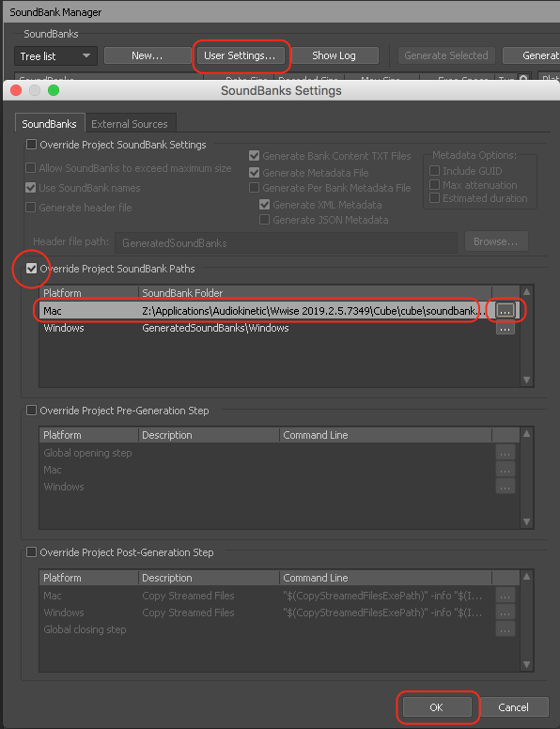Toggle Override Project Post-Generation Step checkbox

(32, 552)
